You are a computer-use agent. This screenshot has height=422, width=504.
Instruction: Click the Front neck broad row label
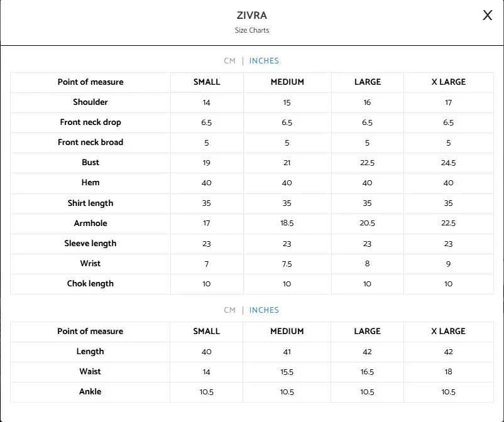click(90, 143)
